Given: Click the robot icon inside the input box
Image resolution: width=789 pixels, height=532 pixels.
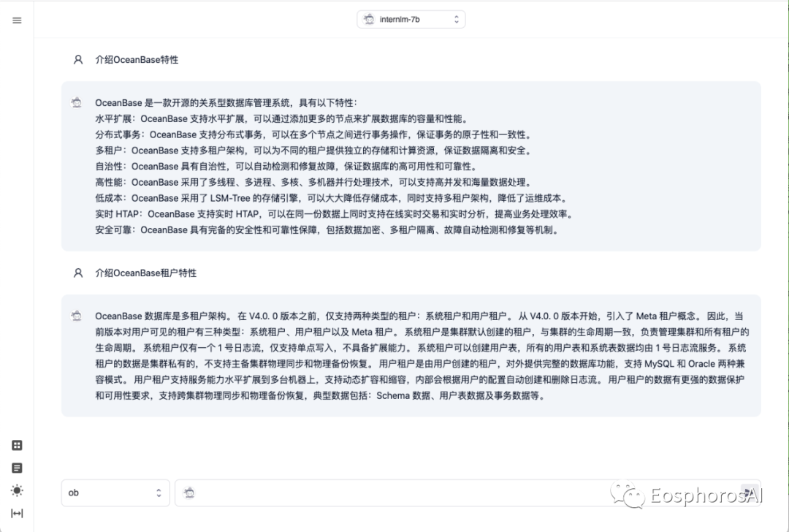Looking at the screenshot, I should pyautogui.click(x=189, y=493).
